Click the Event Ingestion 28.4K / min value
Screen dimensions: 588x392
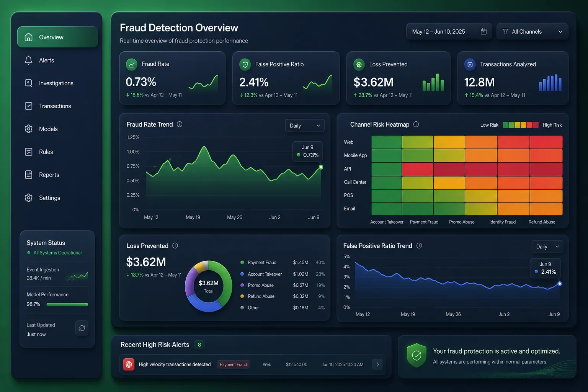39,278
